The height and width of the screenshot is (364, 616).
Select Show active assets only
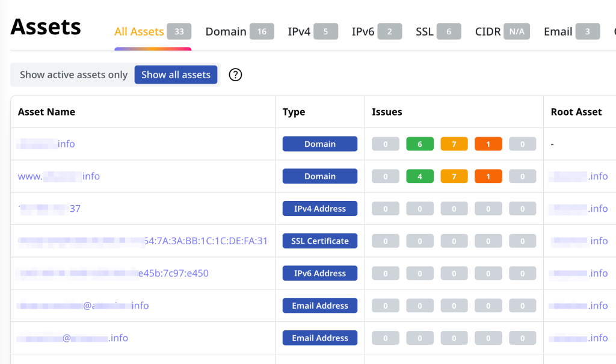73,75
